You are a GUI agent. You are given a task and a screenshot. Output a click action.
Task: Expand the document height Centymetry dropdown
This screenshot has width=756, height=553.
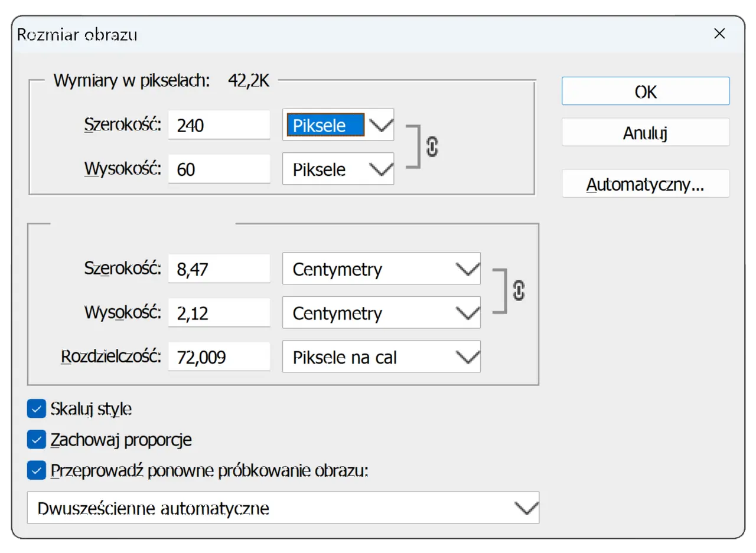[382, 312]
